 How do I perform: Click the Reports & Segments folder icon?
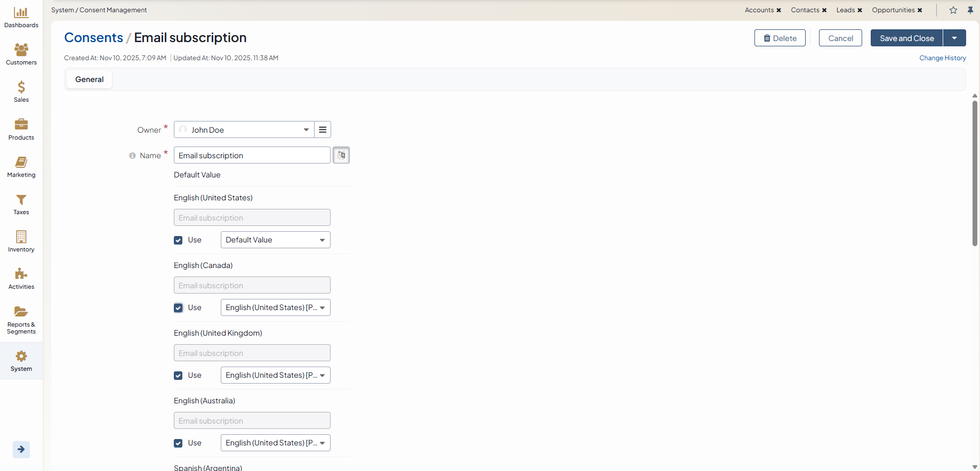pos(21,312)
